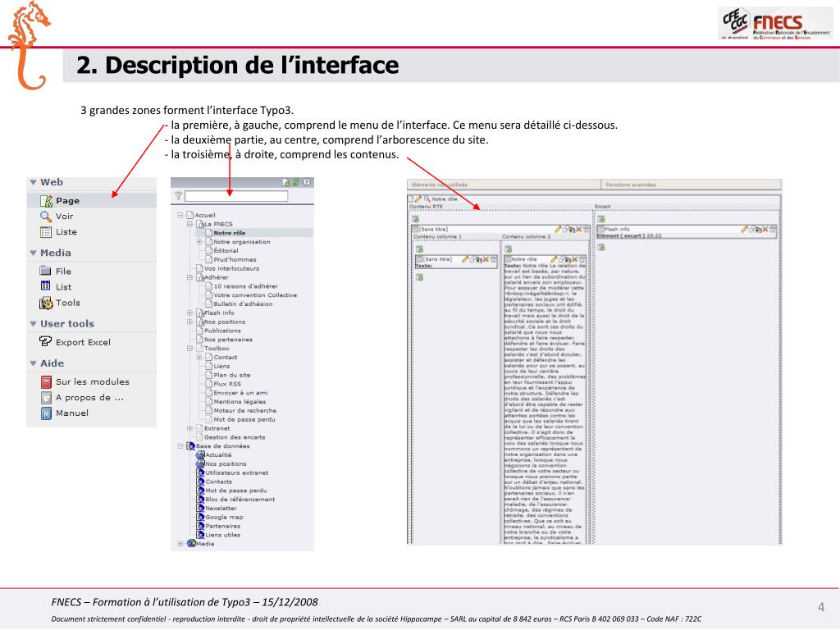
Task: Collapse the Base de données tree node
Action: pyautogui.click(x=180, y=445)
